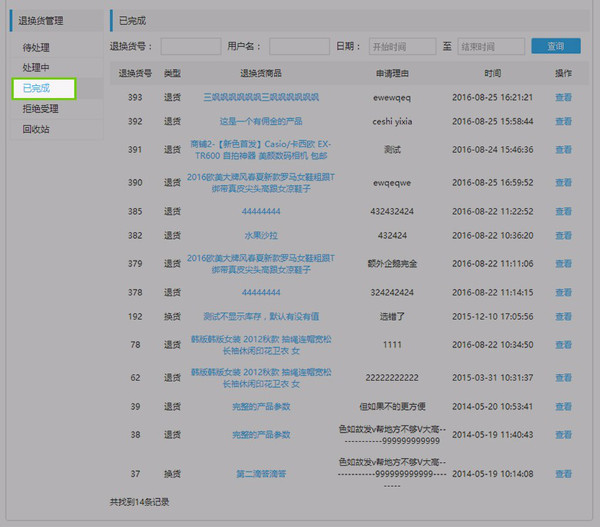The image size is (600, 527).
Task: Click 查看 for order 393
Action: tap(563, 97)
